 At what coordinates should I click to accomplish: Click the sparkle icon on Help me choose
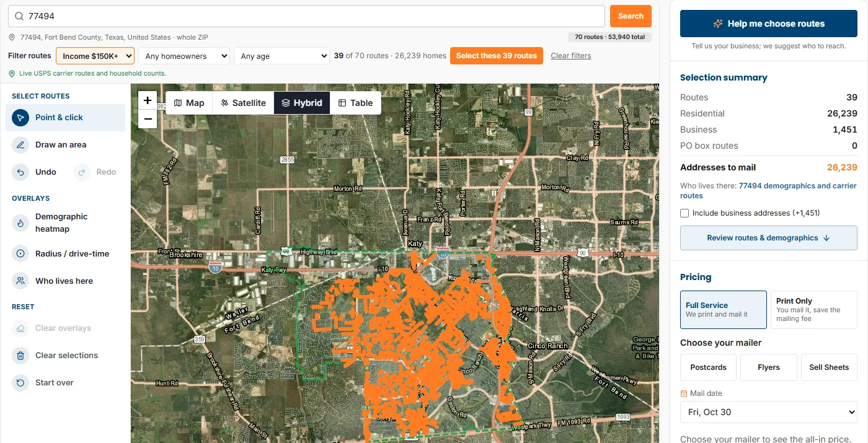pos(718,24)
